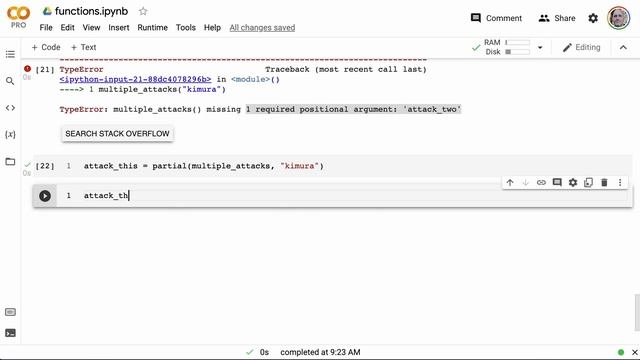
Task: Open the terminal icon at bottom left
Action: click(10, 333)
